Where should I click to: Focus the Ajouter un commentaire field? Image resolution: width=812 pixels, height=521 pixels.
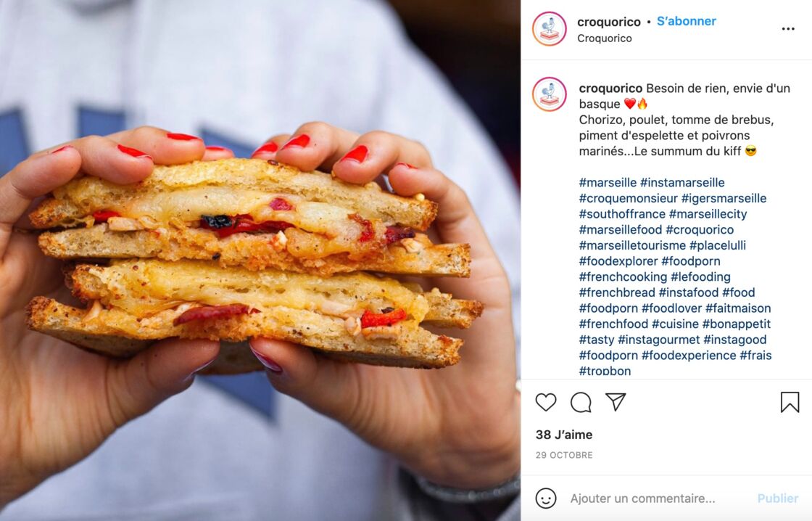click(642, 499)
